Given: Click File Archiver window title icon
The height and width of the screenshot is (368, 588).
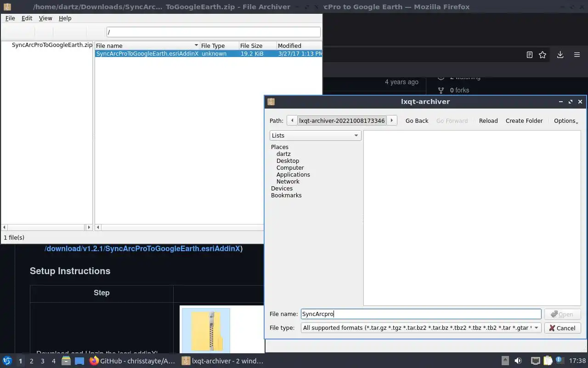Looking at the screenshot, I should click(x=7, y=7).
